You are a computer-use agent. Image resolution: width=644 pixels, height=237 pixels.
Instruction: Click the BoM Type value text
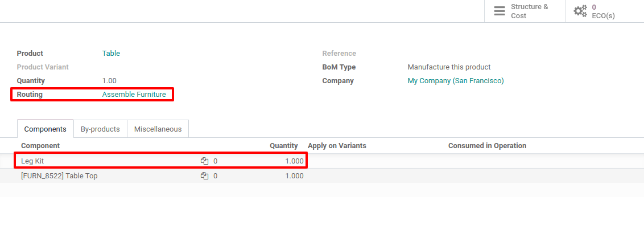449,67
